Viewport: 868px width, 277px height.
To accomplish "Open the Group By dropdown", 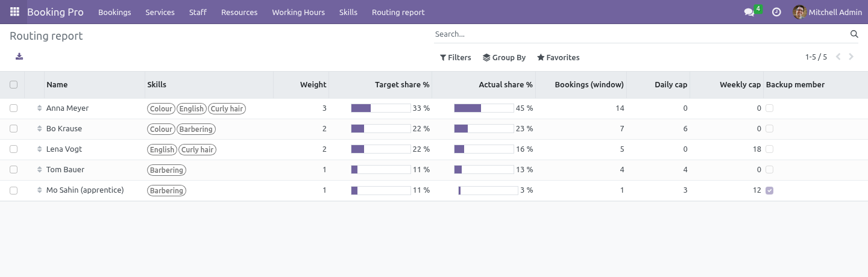I will click(x=505, y=58).
